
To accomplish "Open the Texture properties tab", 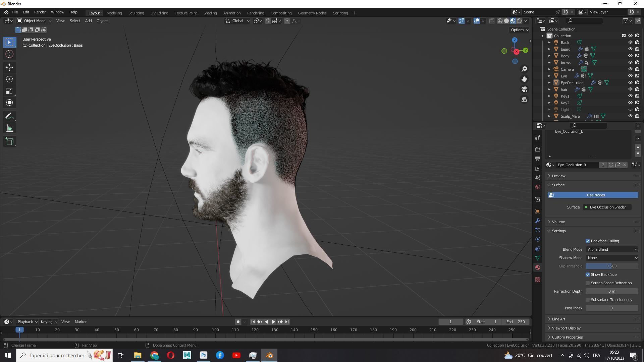I will (538, 280).
